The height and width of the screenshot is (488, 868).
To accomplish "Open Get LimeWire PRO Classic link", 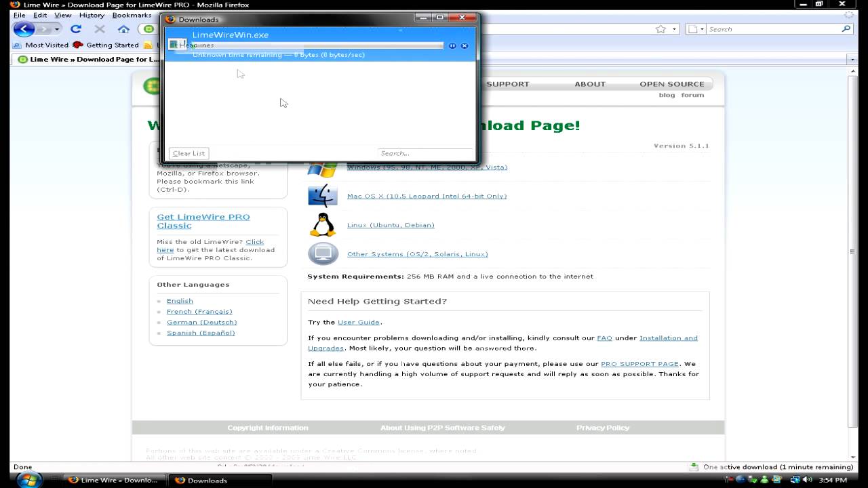I will point(203,221).
